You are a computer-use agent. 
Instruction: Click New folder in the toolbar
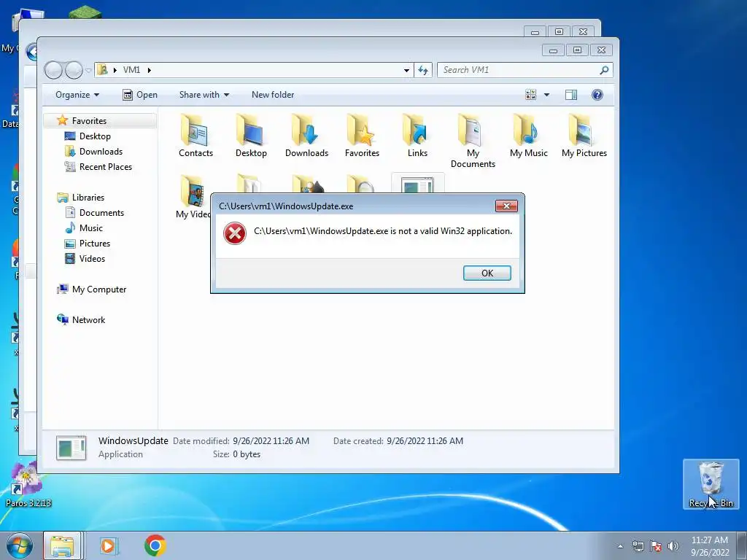click(x=273, y=95)
